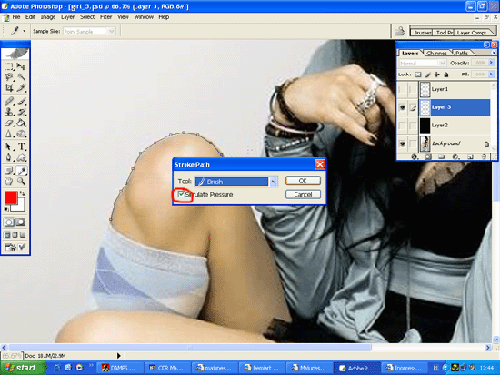Add layer mask icon in Layers panel
Image resolution: width=500 pixels, height=375 pixels.
428,156
